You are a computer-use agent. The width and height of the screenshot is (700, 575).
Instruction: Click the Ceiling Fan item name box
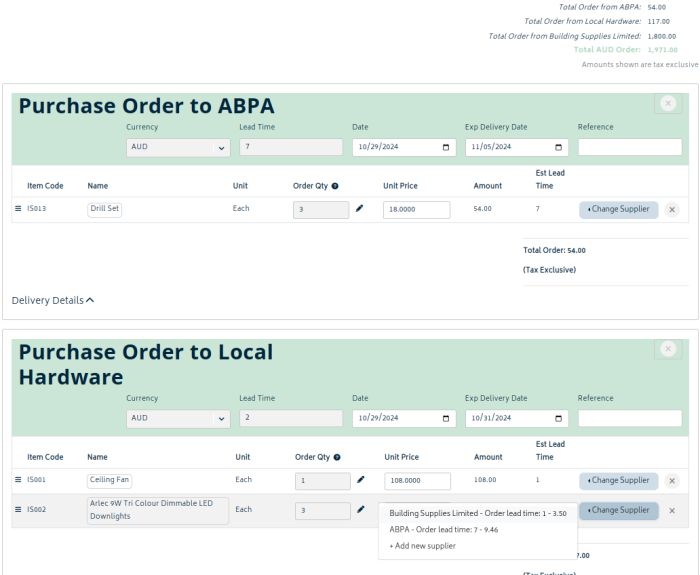click(x=109, y=480)
